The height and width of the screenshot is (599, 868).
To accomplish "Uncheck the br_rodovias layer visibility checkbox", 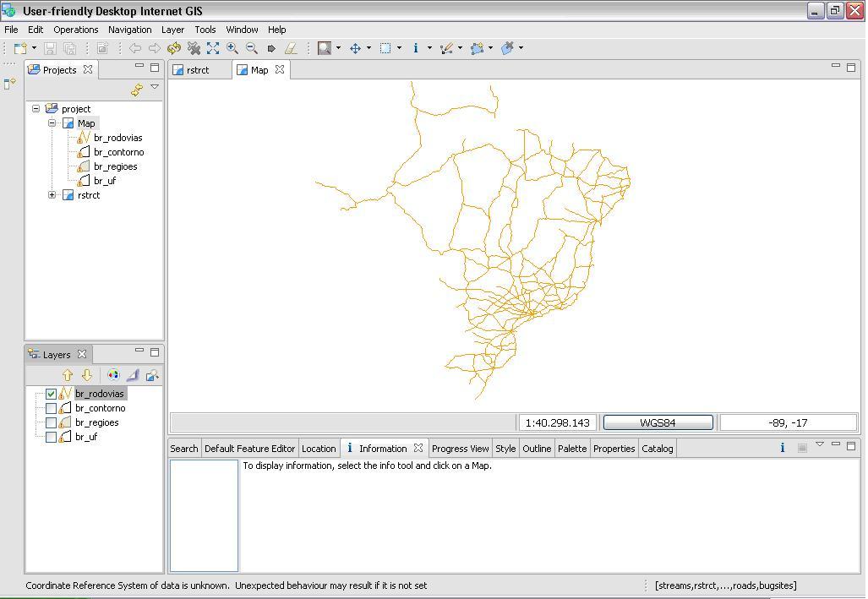I will (x=52, y=394).
